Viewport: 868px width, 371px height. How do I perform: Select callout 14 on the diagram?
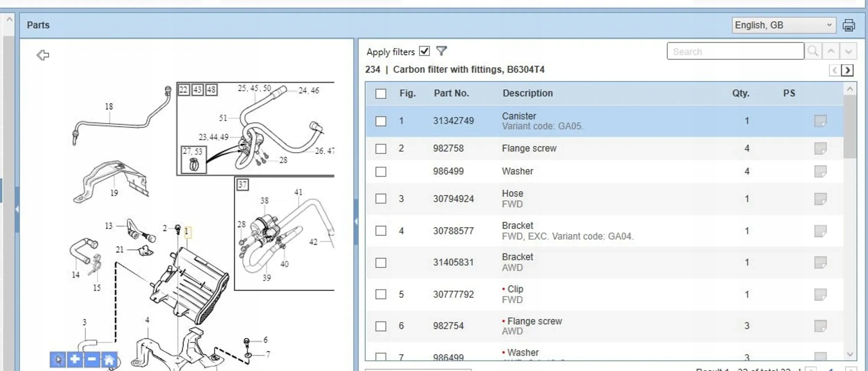[76, 275]
